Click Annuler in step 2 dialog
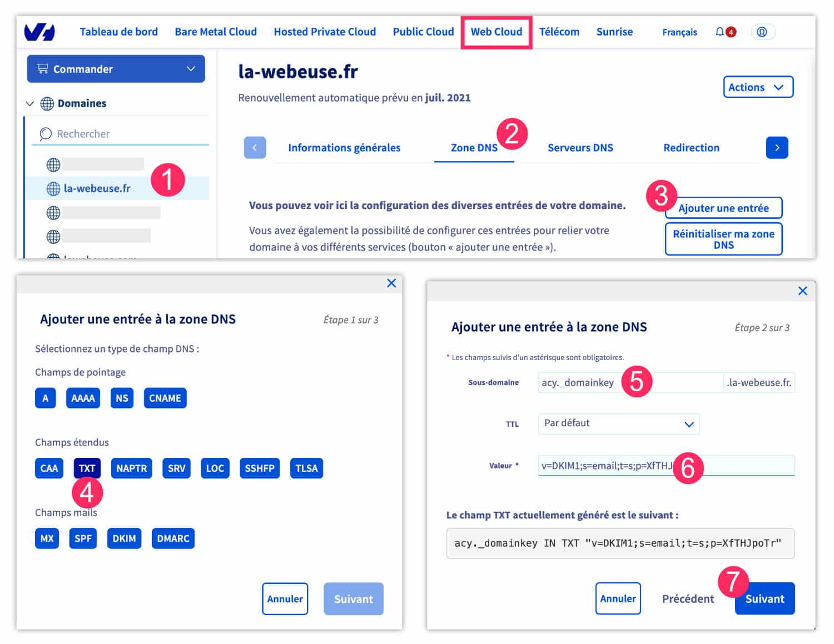 tap(618, 598)
